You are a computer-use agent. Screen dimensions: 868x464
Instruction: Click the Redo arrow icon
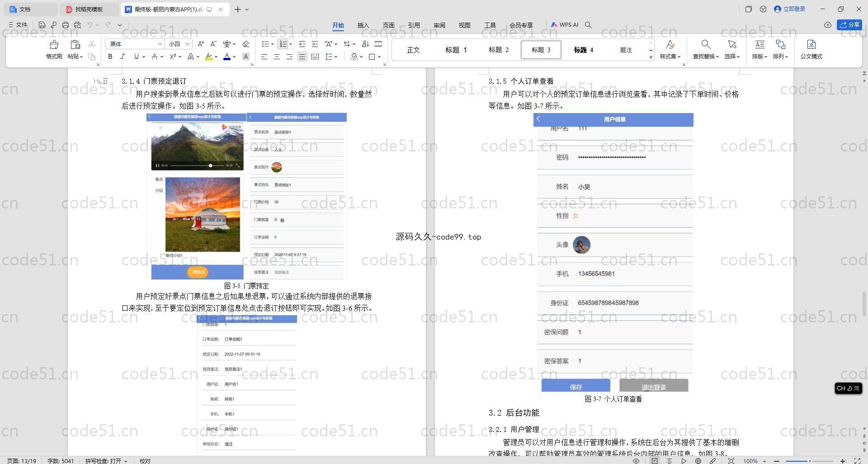tap(108, 25)
